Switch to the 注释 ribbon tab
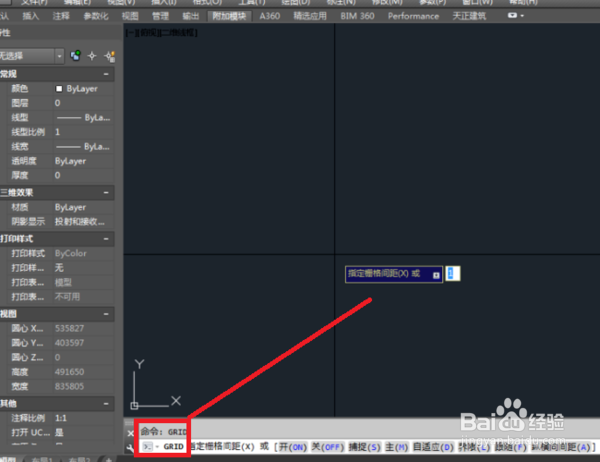This screenshot has width=600, height=462. pos(61,16)
